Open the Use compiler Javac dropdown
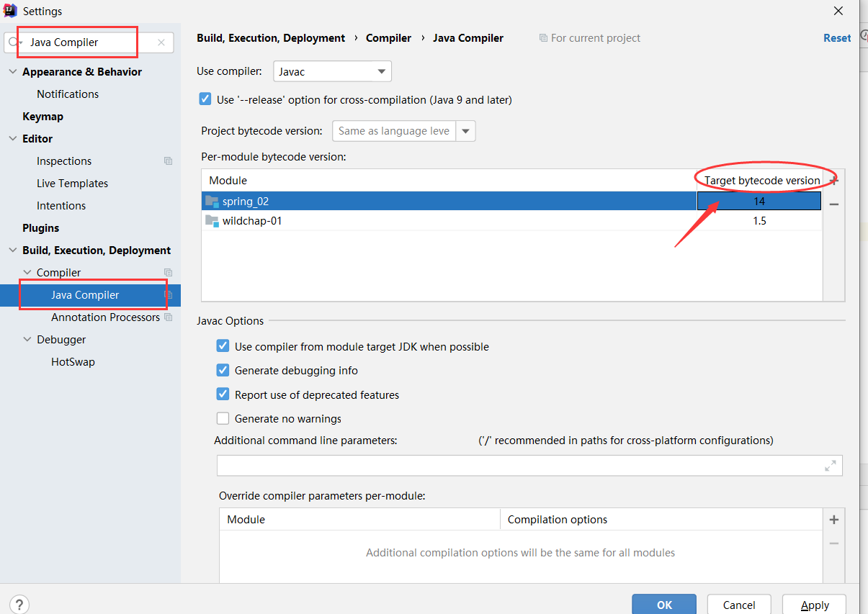 (x=332, y=71)
